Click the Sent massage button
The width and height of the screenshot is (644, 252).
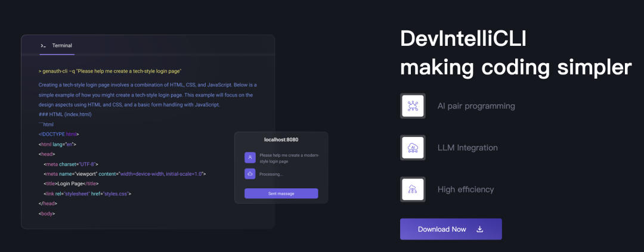[x=281, y=193]
